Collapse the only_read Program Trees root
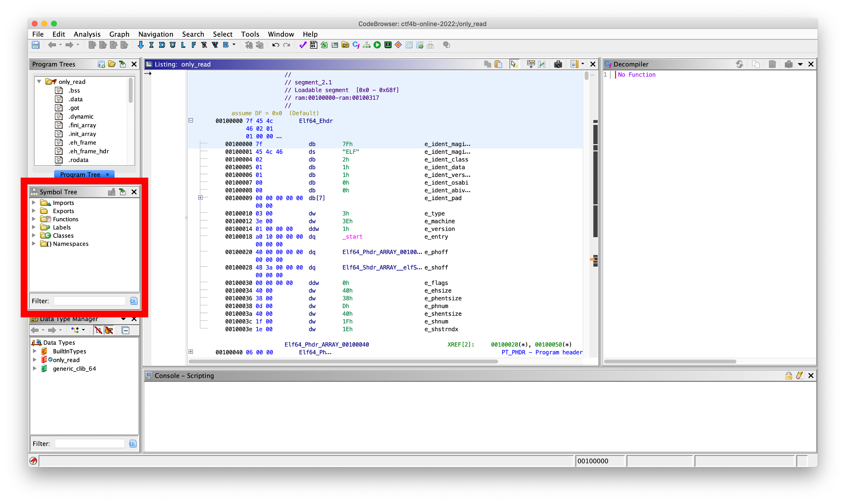Viewport: 845px width, 504px height. point(39,81)
